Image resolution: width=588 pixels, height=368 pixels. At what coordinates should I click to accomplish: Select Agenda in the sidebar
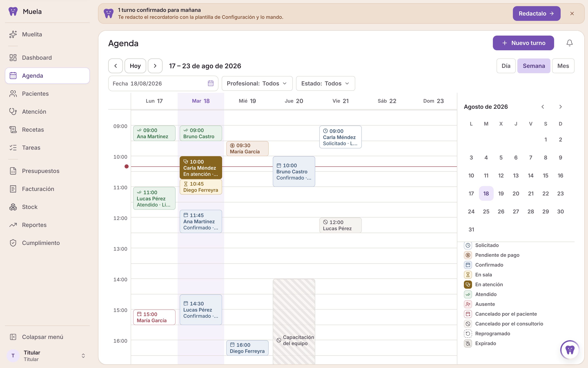point(47,76)
